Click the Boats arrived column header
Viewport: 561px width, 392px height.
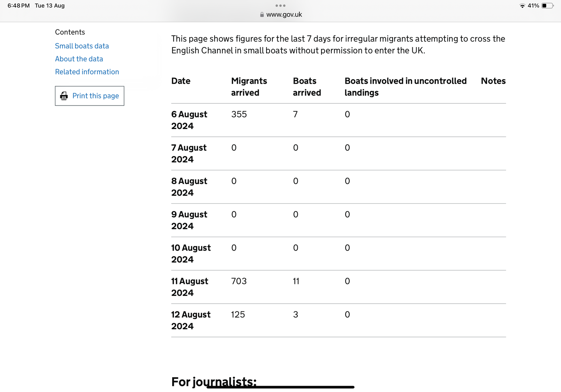(307, 87)
